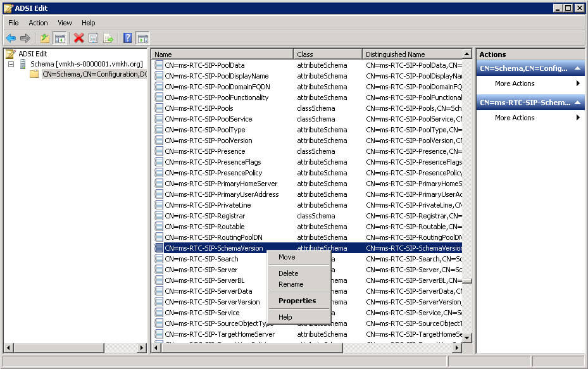Click the CN=Schema folder icon in tree
Screen dimensions: 588x369
(35, 74)
